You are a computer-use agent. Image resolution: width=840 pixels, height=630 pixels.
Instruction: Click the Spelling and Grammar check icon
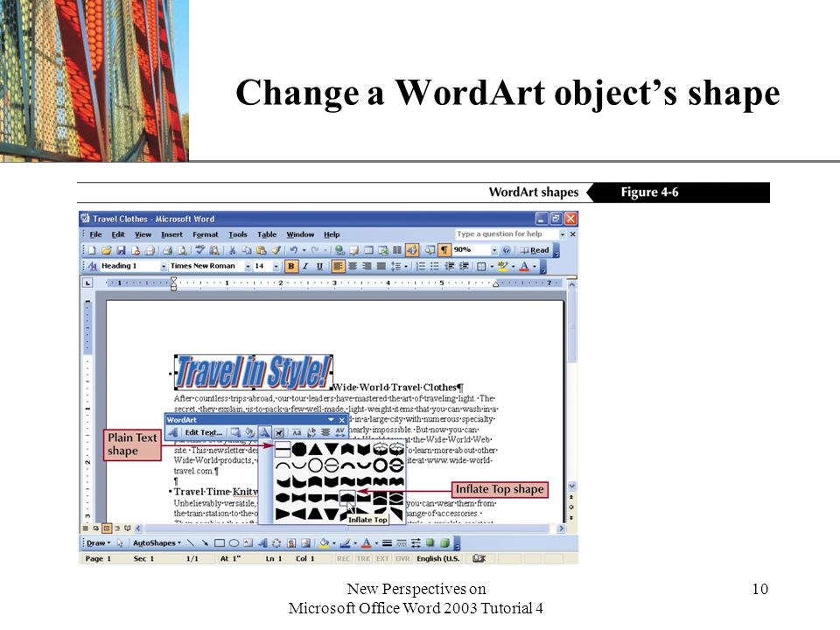click(199, 249)
